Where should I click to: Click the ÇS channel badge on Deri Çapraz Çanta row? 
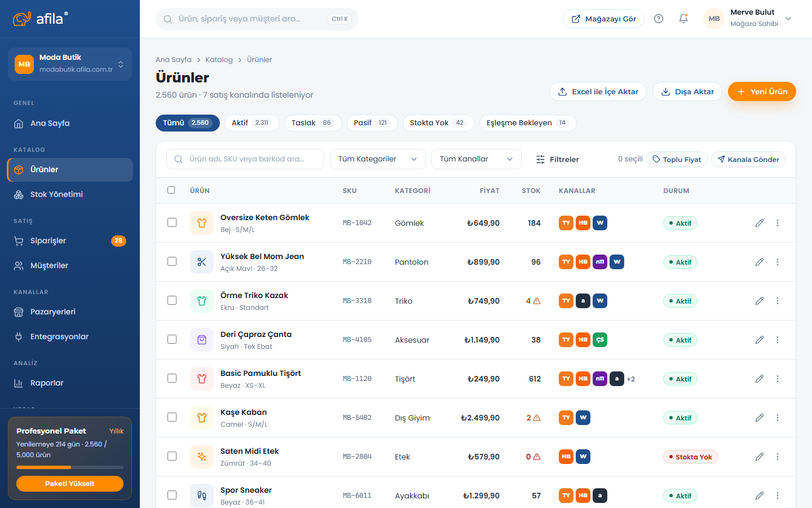coord(600,340)
